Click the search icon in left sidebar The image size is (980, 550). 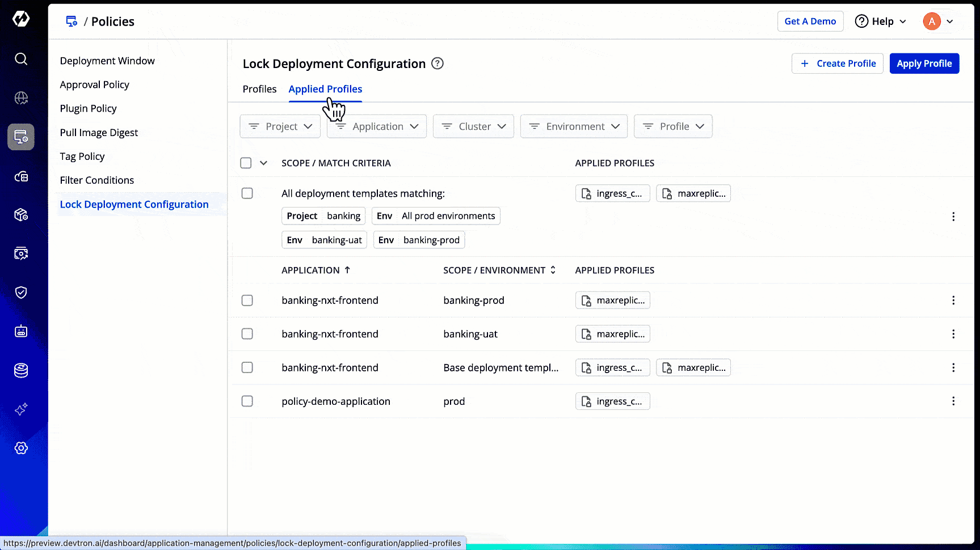coord(21,59)
